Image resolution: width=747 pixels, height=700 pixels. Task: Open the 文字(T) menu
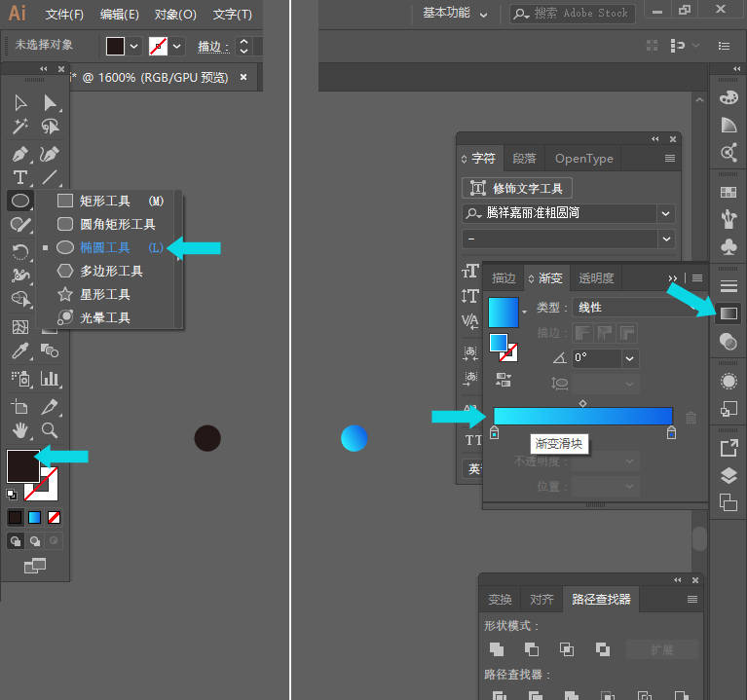pyautogui.click(x=233, y=15)
